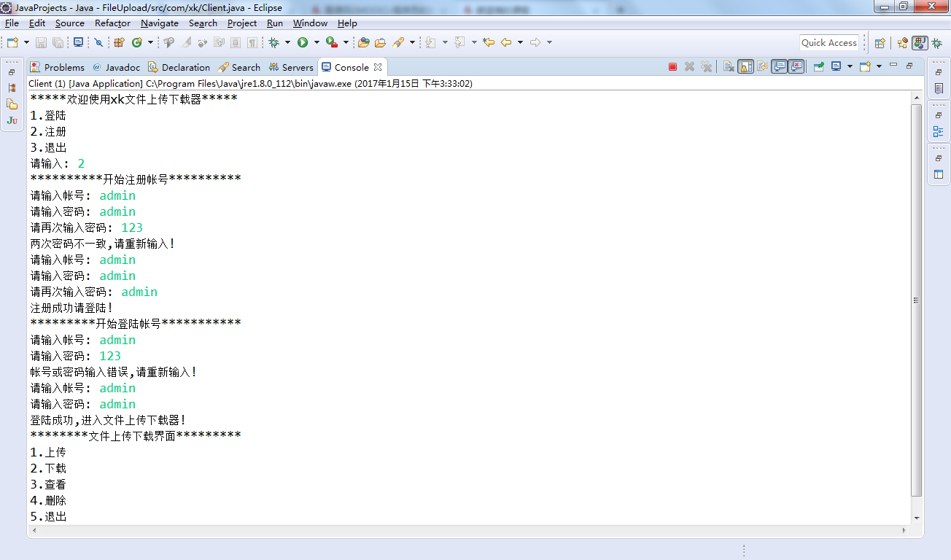Expand the Run Last Tool dropdown arrow
The width and height of the screenshot is (951, 560).
[x=346, y=42]
